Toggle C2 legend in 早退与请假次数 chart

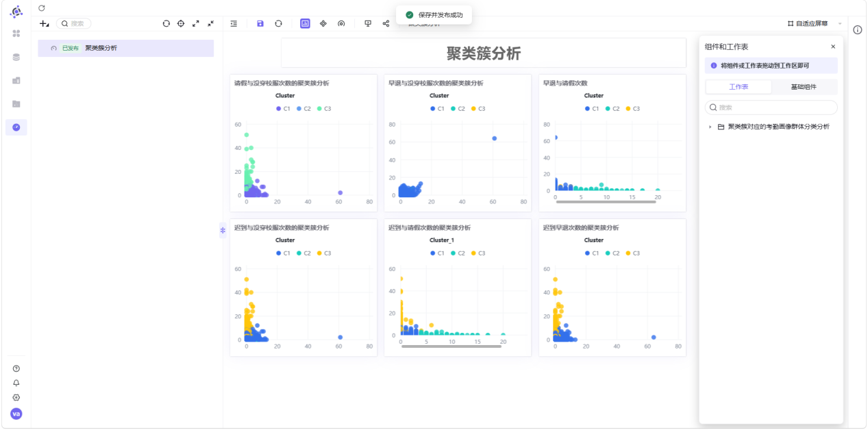pos(612,109)
